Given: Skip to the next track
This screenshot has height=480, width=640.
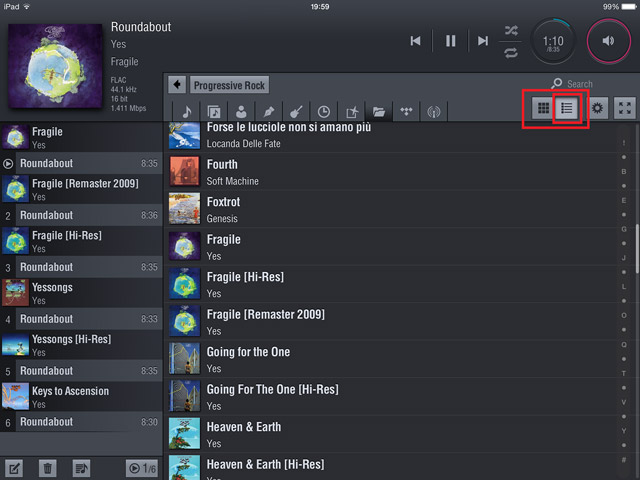Looking at the screenshot, I should 483,41.
